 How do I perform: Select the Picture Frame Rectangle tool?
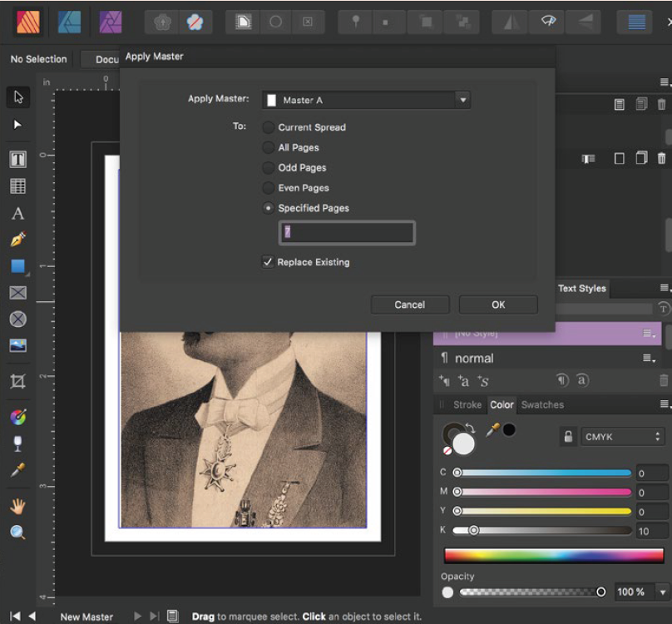tap(17, 293)
